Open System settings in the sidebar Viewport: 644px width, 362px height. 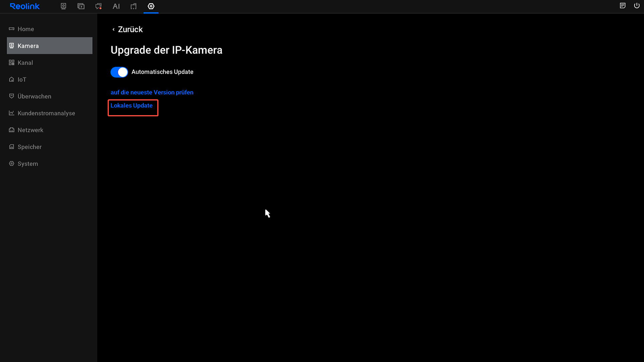(x=50, y=163)
